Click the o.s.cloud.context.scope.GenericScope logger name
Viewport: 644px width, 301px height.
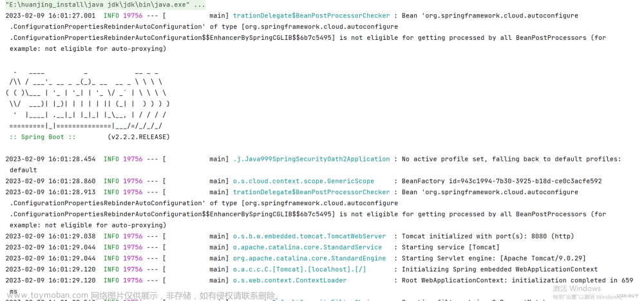point(303,181)
